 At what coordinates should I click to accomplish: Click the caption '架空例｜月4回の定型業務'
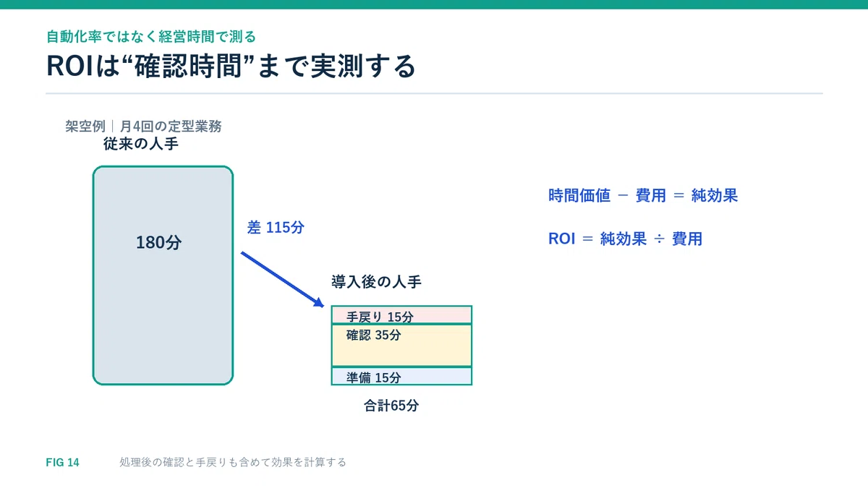point(143,127)
